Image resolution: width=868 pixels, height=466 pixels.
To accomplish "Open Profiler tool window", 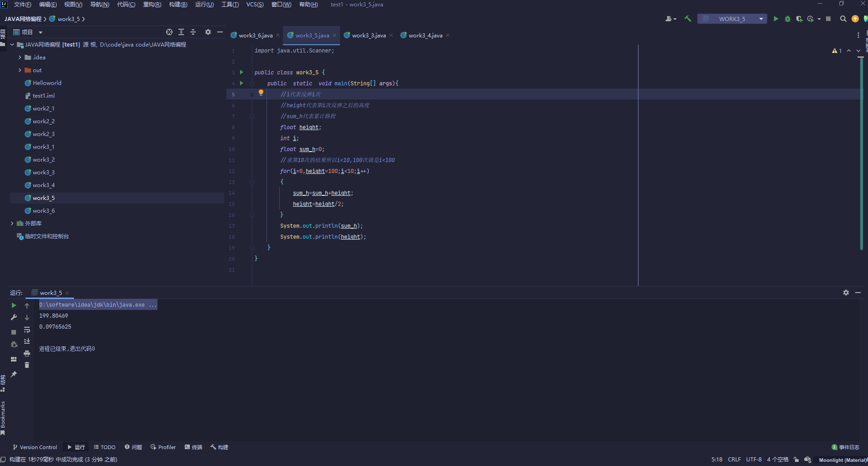I will [163, 447].
